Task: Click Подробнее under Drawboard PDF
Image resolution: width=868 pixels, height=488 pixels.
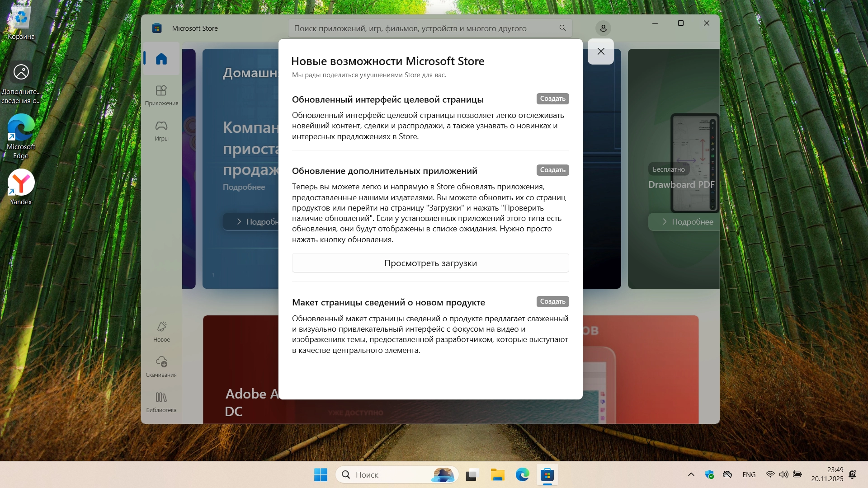Action: (x=687, y=222)
